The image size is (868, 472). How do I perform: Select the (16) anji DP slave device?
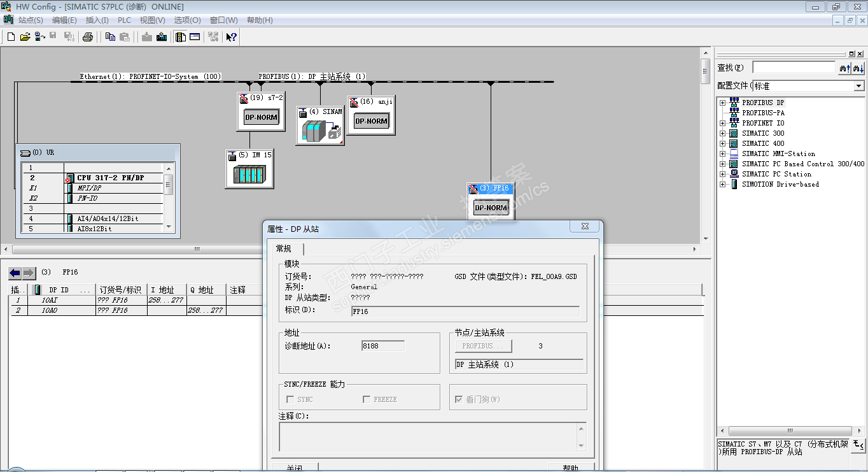(371, 115)
